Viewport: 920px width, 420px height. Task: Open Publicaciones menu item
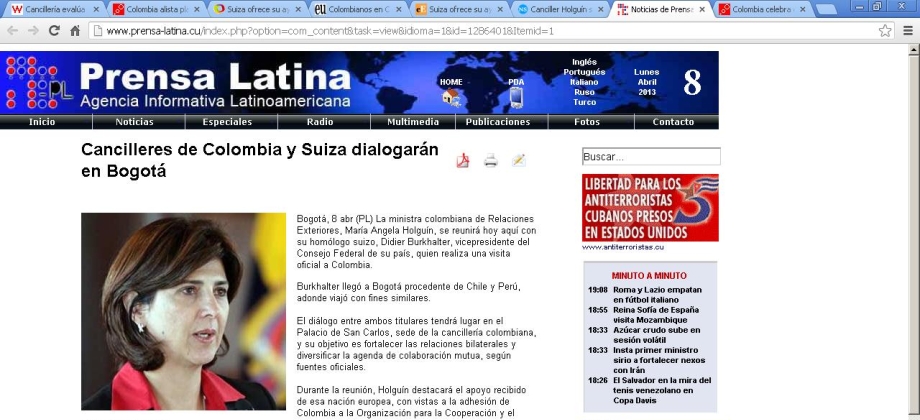click(498, 122)
